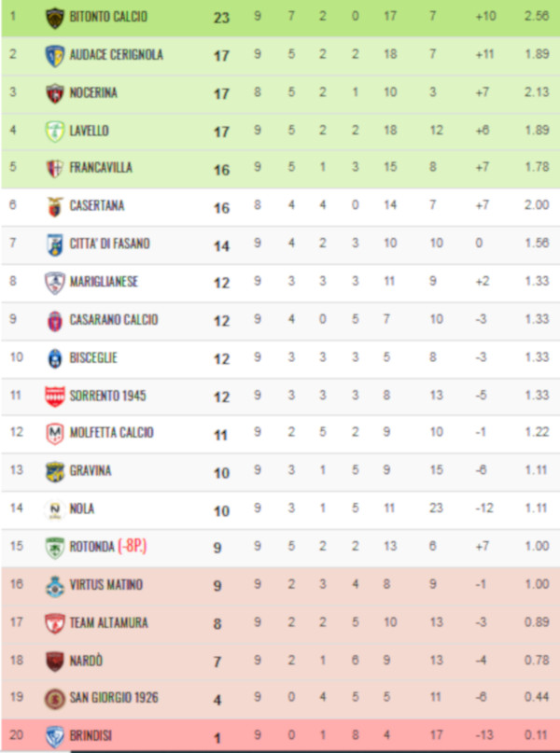Click the Sorrento 1945 red badge
The height and width of the screenshot is (753, 560).
[55, 397]
